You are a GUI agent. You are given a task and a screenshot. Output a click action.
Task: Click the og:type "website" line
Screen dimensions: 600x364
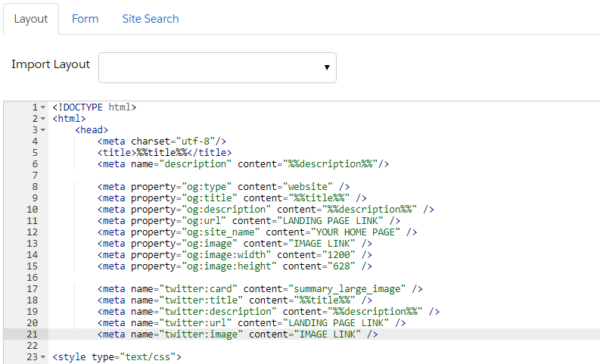[223, 187]
